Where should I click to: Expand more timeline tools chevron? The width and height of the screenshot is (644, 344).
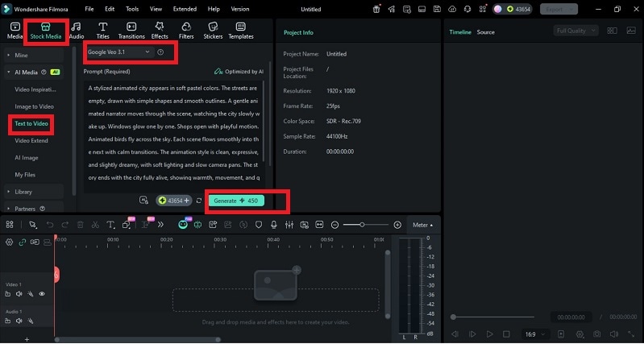coord(160,225)
